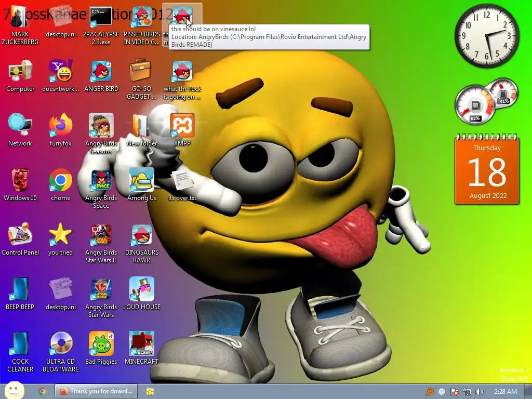532x399 pixels.
Task: Open the volume speaker tray icon
Action: tap(479, 392)
